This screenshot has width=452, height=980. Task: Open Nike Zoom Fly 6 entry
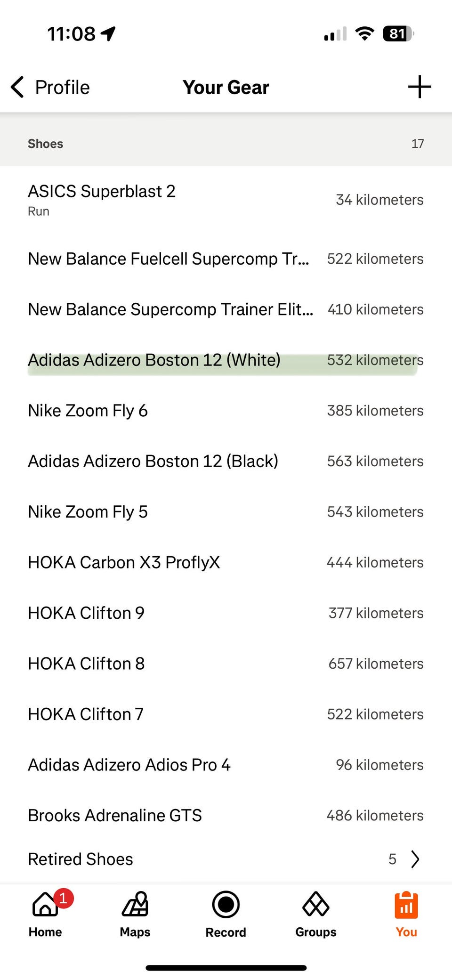pyautogui.click(x=88, y=411)
